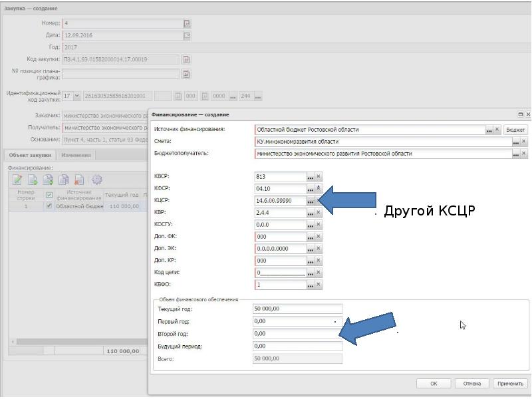Click the horizontal scrollbar under Финансирование table
532x399 pixels.
[78, 342]
